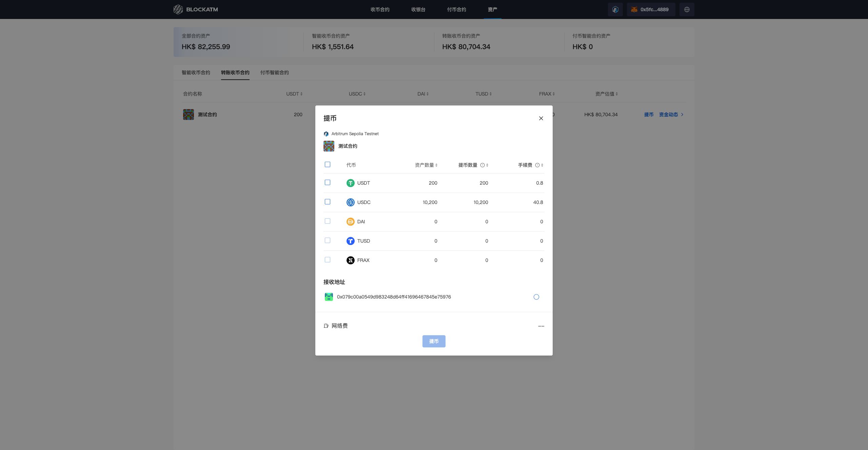Close the 提币 dialog
Image resolution: width=868 pixels, height=450 pixels.
click(541, 118)
